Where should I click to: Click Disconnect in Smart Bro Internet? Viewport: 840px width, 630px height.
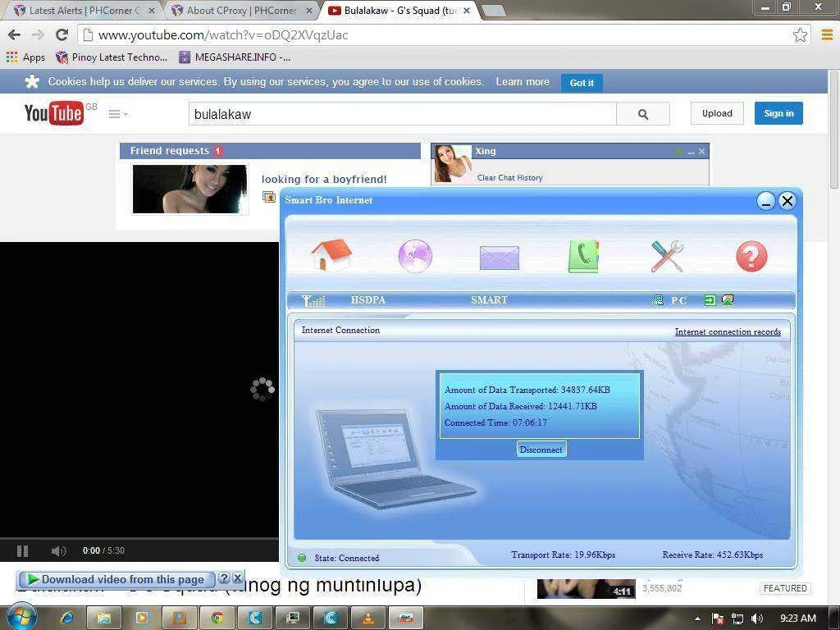click(x=541, y=450)
